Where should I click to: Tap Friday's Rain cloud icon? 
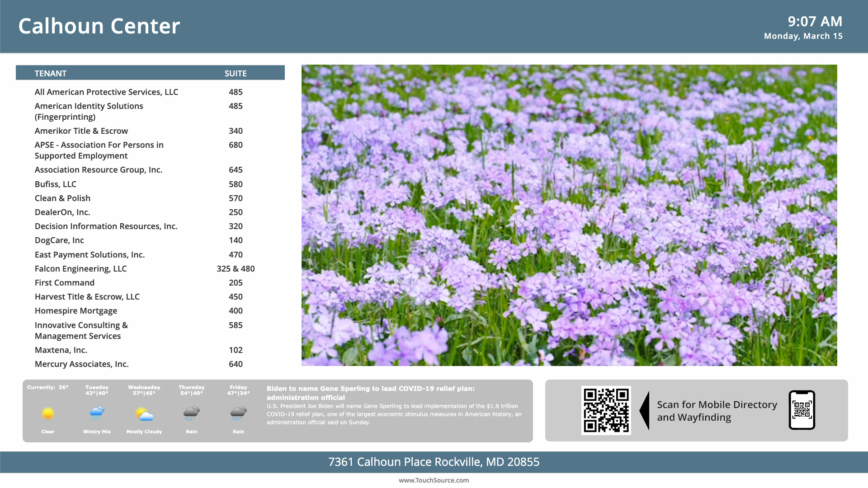coord(238,413)
